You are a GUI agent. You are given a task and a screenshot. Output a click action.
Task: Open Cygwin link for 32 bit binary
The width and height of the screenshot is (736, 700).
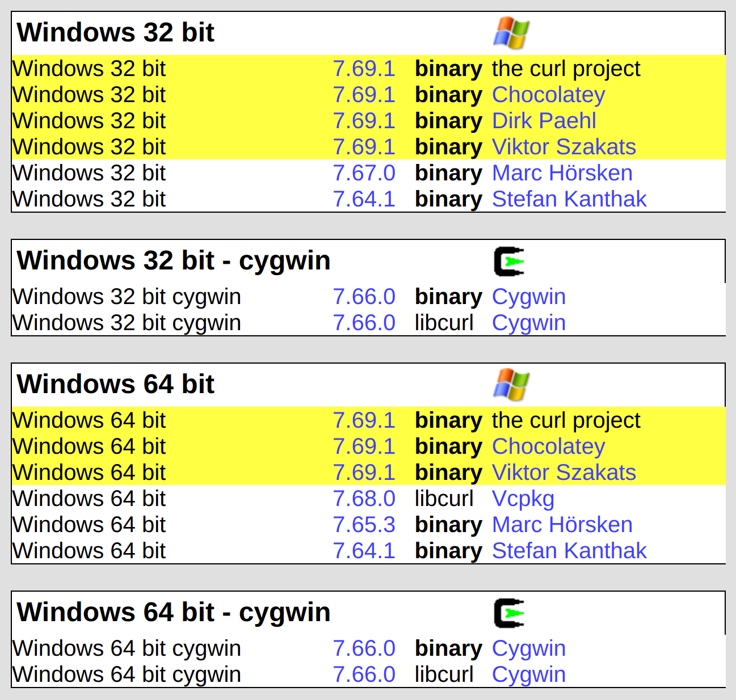(x=528, y=297)
